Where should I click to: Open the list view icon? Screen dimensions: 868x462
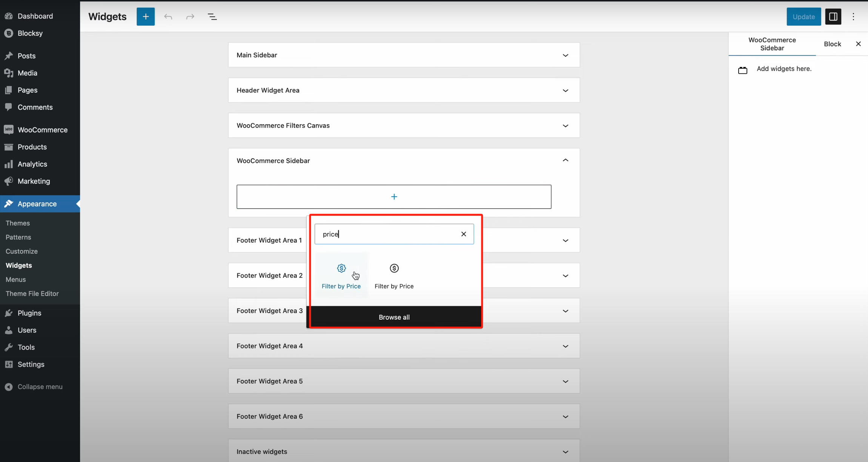212,17
